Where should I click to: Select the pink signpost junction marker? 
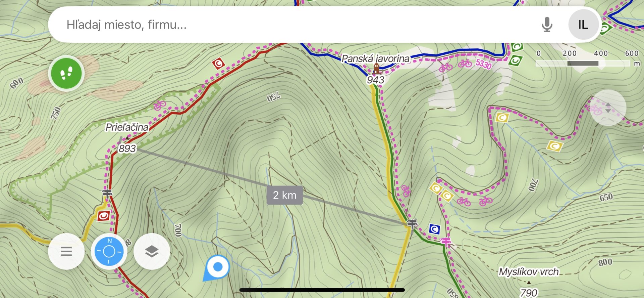(x=446, y=241)
